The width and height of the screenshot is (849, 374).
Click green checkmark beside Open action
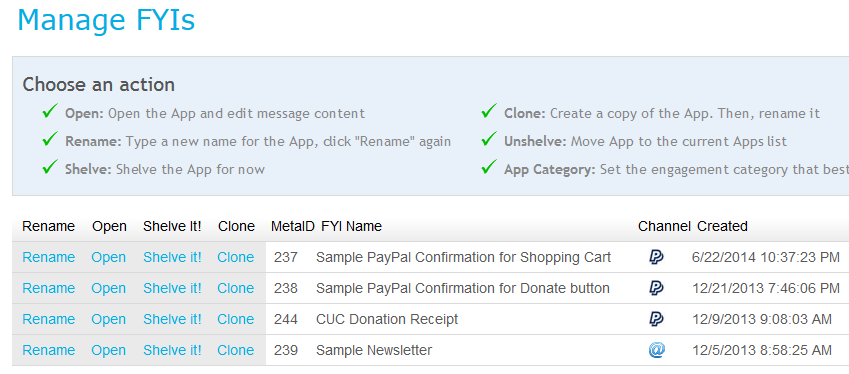pos(50,111)
